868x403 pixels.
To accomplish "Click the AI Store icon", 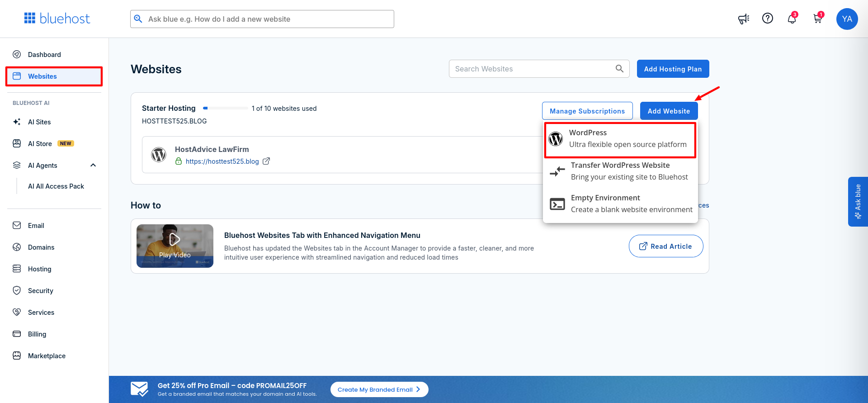I will coord(17,143).
